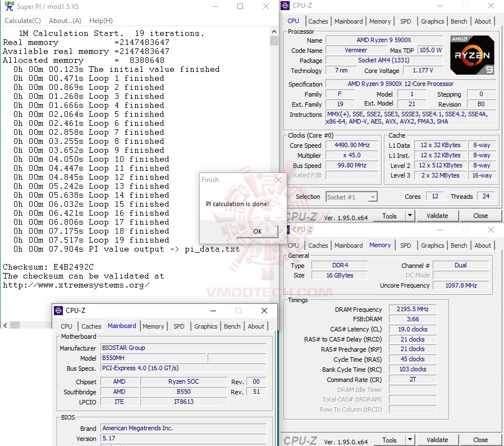Click CAS# Latency 19.0 clocks value

coord(413,329)
